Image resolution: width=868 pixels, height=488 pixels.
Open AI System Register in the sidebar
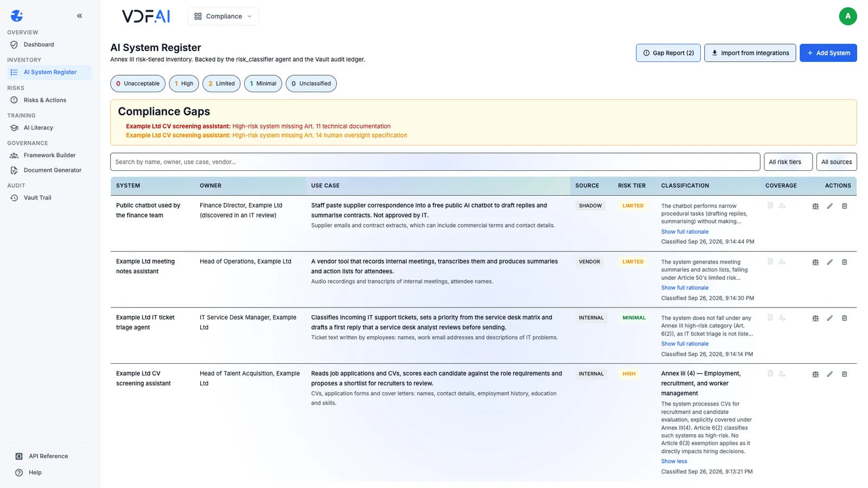pos(49,72)
